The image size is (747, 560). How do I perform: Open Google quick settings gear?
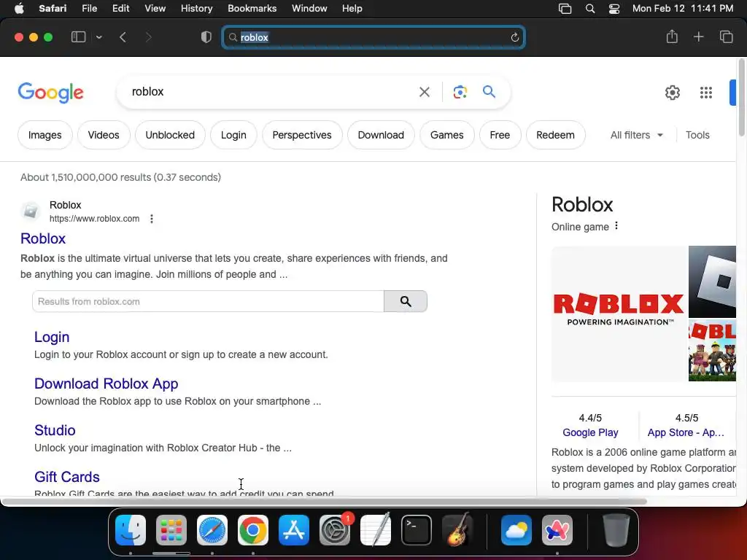point(672,93)
